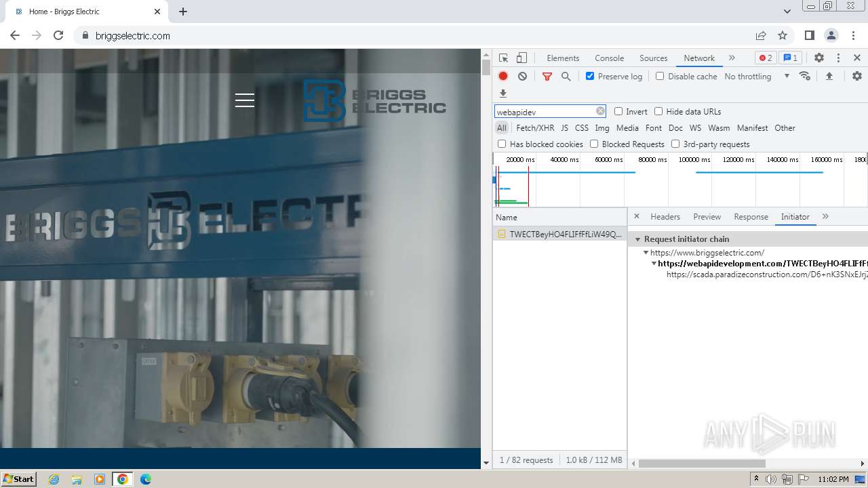Open network settings gear
This screenshot has width=868, height=488.
coord(857,76)
